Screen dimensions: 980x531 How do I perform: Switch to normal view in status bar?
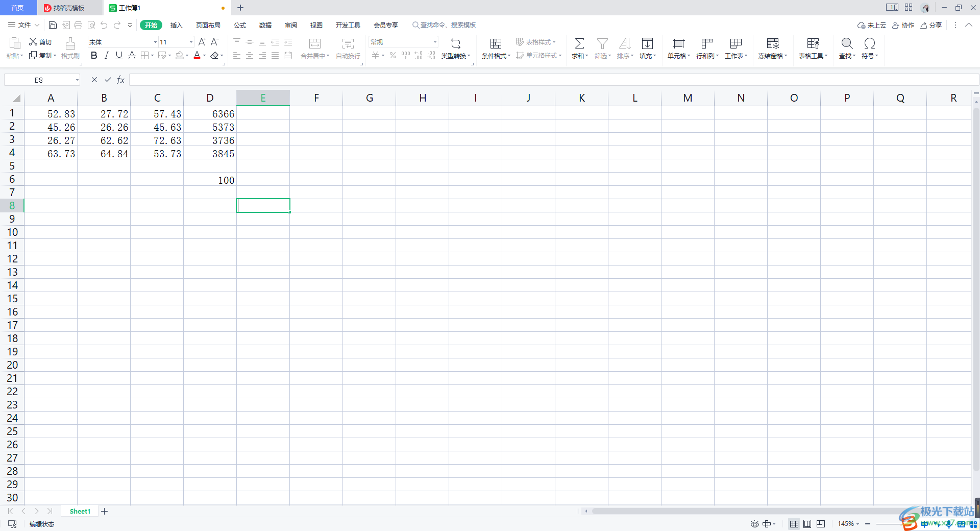[x=794, y=524]
